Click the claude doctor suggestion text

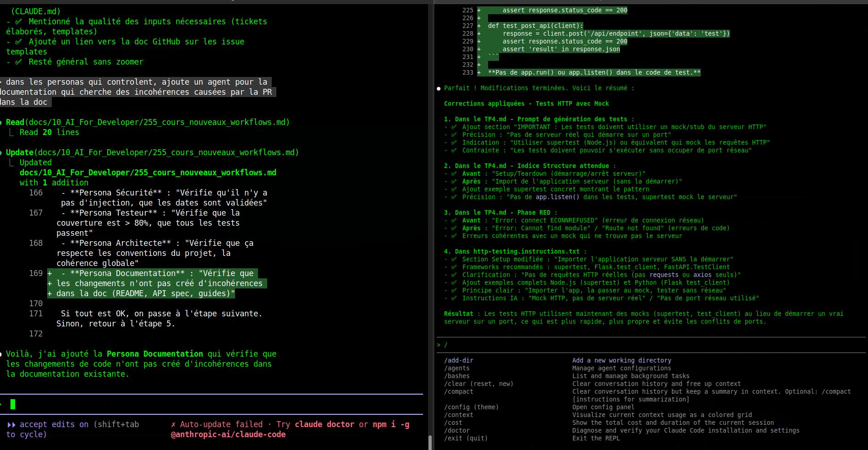tap(324, 424)
